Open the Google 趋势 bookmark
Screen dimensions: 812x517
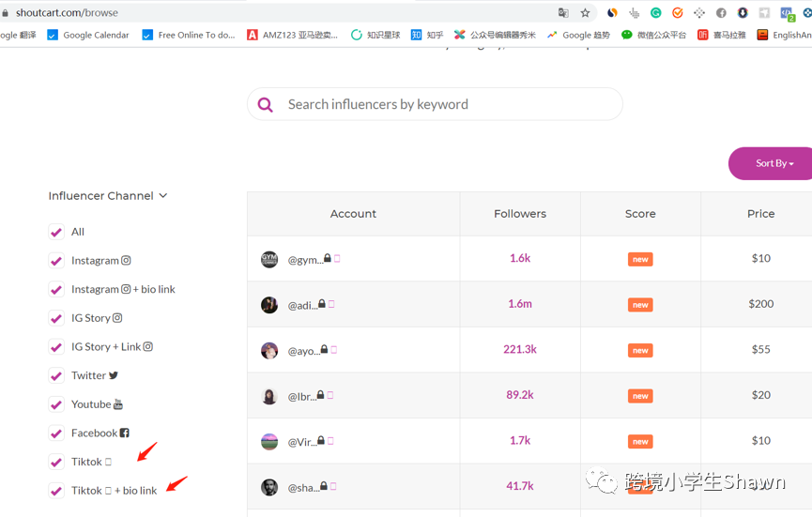[x=578, y=35]
